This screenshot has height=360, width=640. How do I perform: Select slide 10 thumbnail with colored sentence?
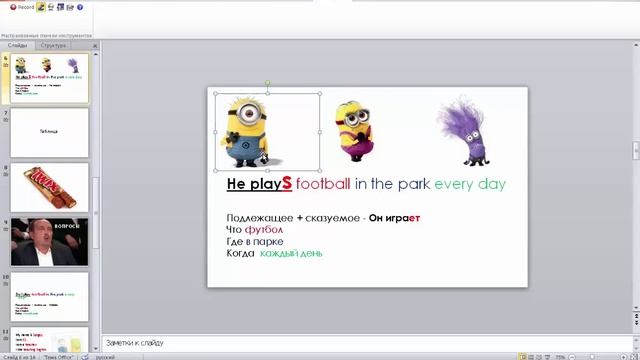pyautogui.click(x=49, y=297)
